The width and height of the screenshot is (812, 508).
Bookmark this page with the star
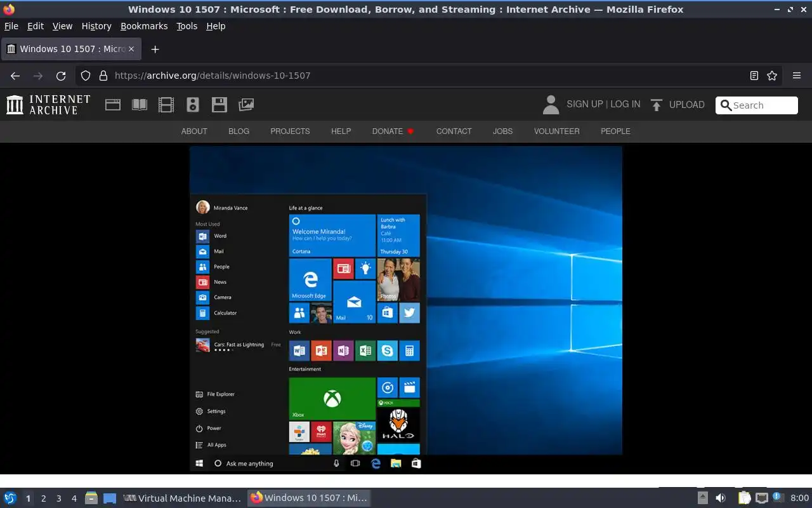[772, 76]
